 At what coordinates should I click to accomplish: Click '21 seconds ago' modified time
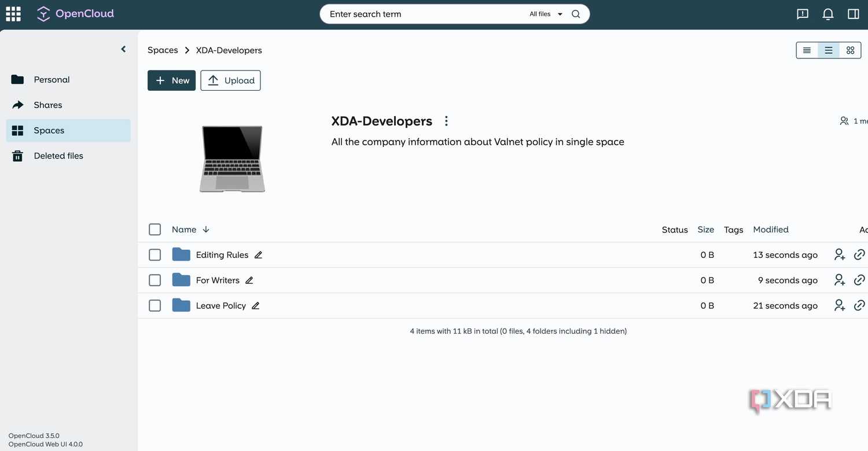click(785, 306)
